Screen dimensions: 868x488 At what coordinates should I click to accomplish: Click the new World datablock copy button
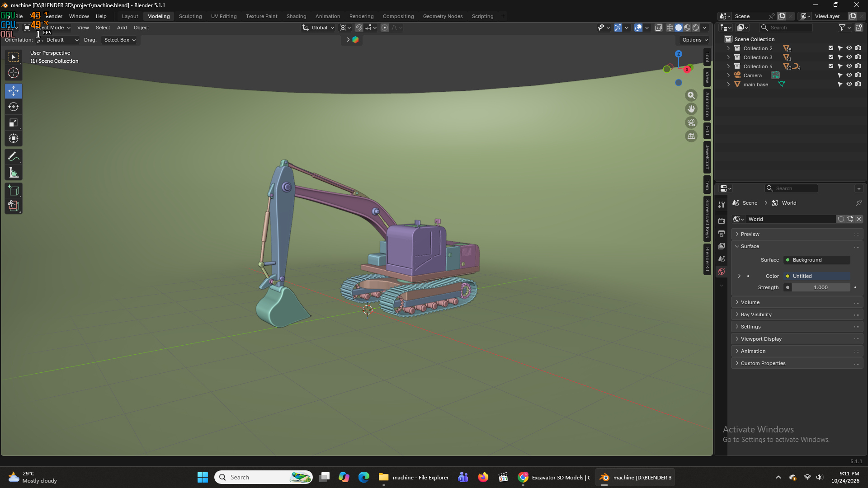tap(850, 219)
